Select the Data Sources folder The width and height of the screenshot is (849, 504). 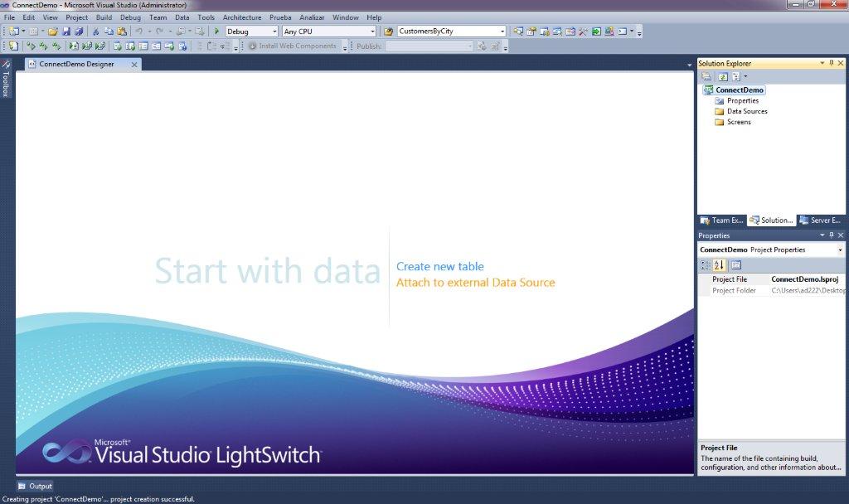point(747,112)
